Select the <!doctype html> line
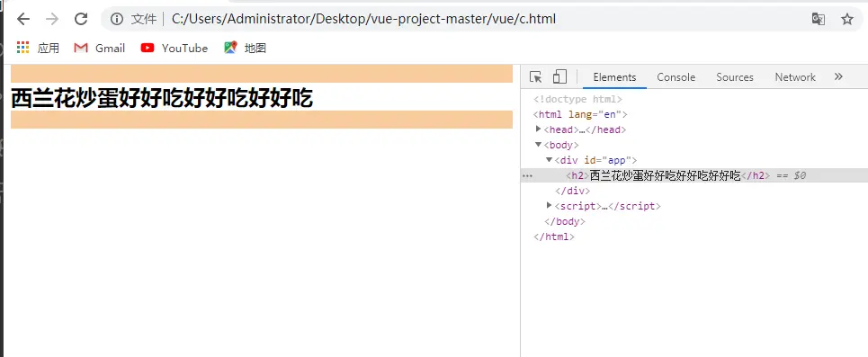The width and height of the screenshot is (868, 357). [x=577, y=100]
